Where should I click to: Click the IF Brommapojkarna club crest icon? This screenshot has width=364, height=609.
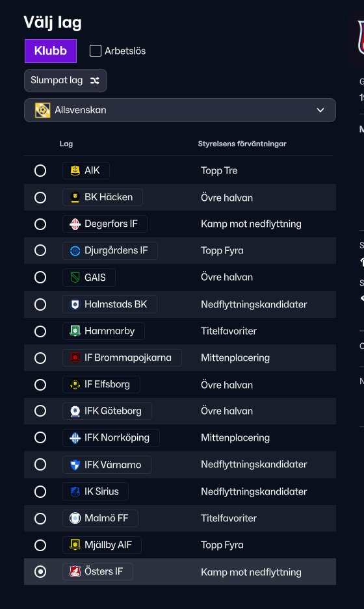75,357
